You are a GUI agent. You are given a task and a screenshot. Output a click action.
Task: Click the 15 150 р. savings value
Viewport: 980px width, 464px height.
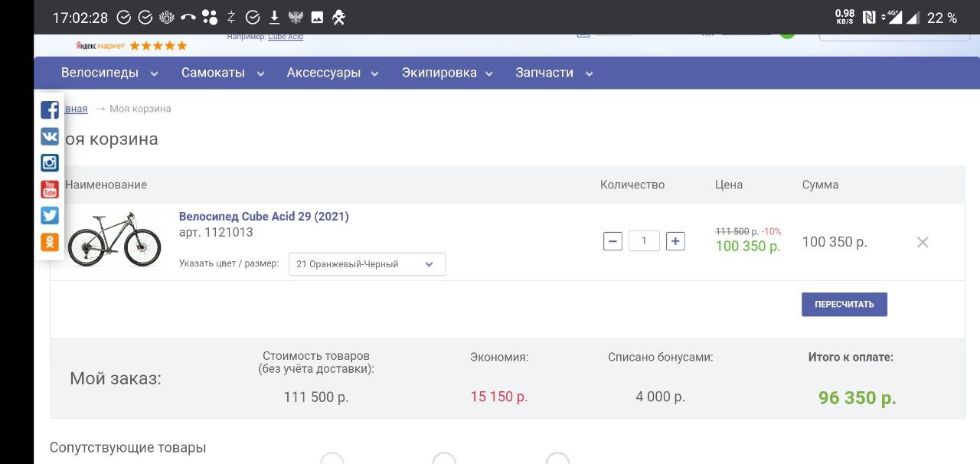point(499,397)
